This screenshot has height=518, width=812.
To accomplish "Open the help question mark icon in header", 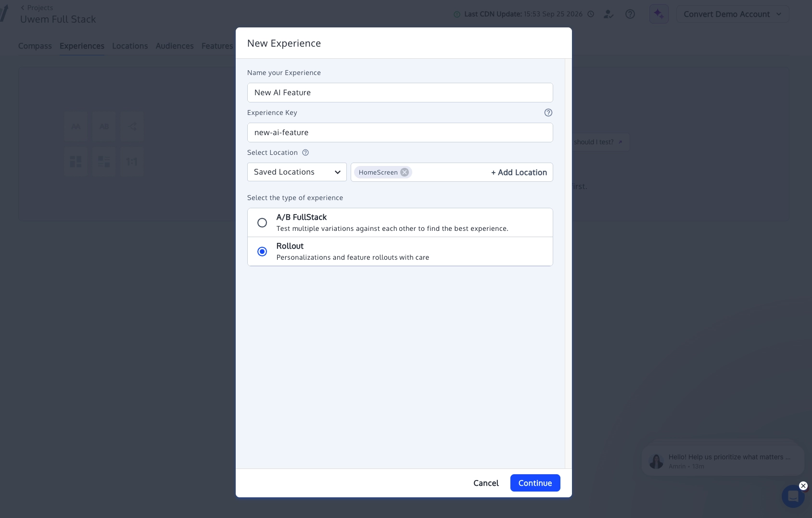I will point(630,14).
